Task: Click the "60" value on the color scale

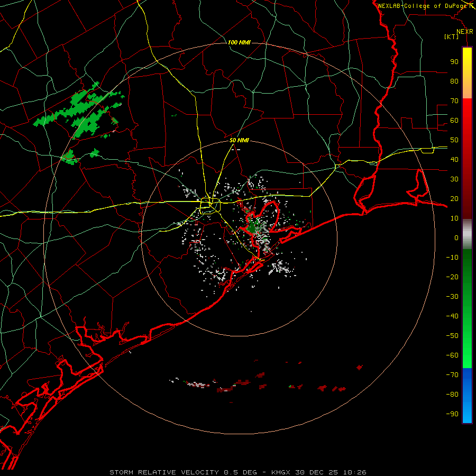Action: (454, 121)
